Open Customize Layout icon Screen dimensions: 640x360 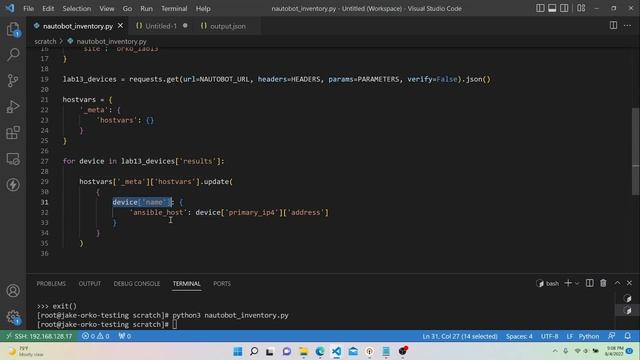[581, 8]
